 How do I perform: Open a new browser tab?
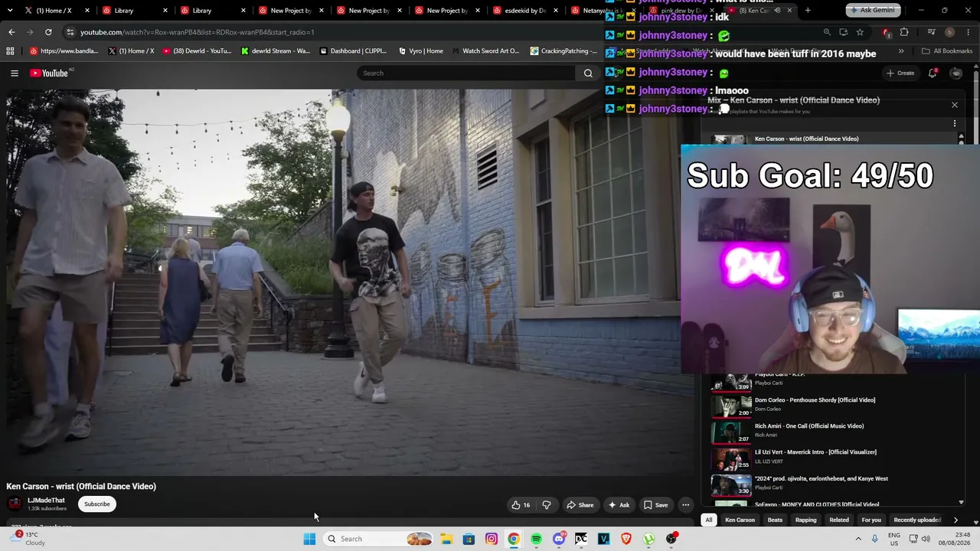(808, 11)
